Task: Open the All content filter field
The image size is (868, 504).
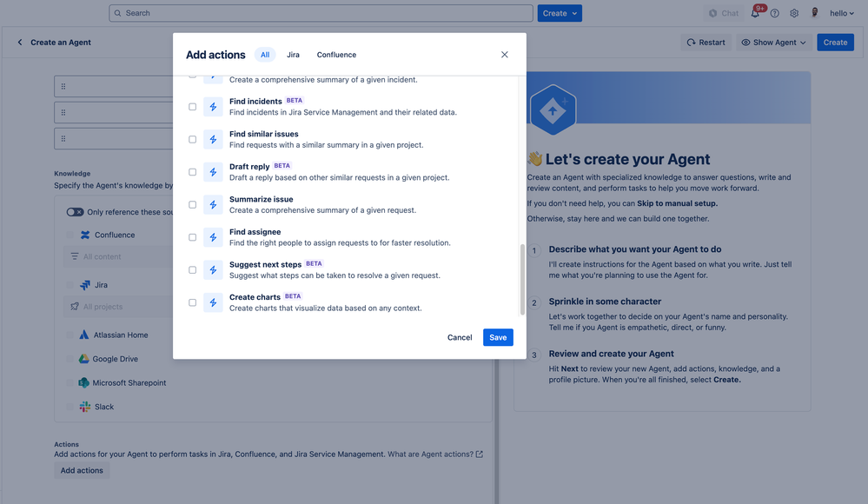Action: [x=118, y=256]
